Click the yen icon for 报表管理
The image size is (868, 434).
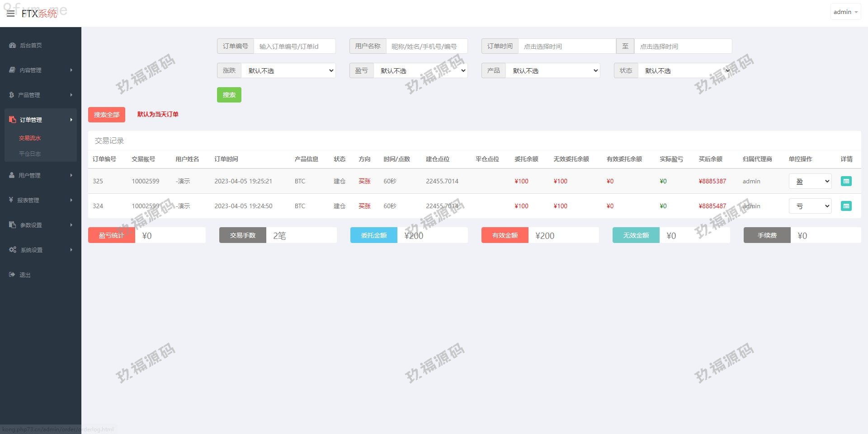(x=11, y=200)
